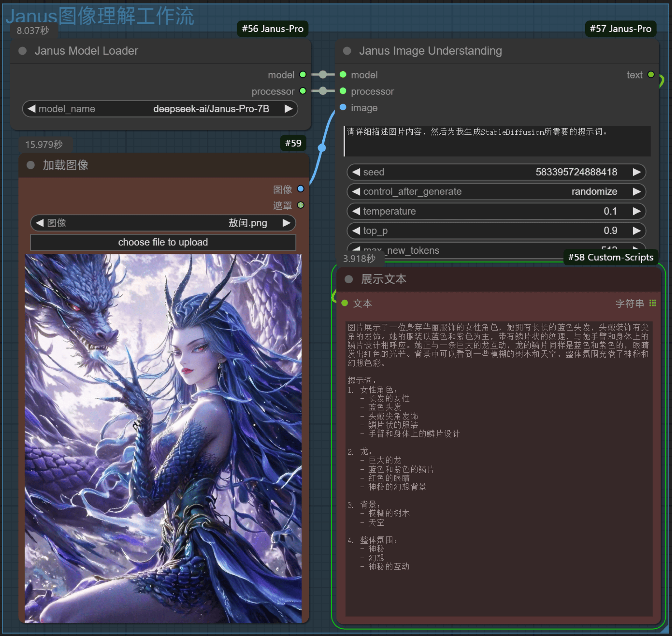The image size is (672, 636).
Task: Click the 3.918秒 timing label
Action: (x=359, y=259)
